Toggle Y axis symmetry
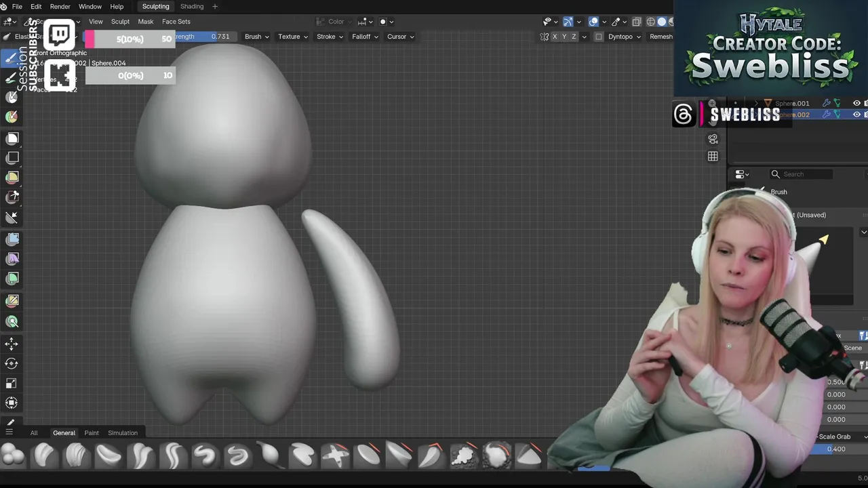Viewport: 868px width, 488px height. pos(565,37)
